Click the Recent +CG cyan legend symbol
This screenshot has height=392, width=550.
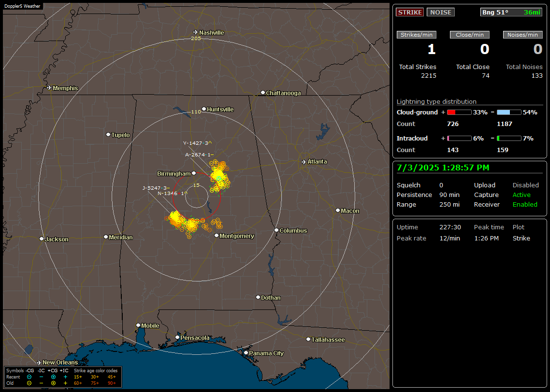click(53, 377)
